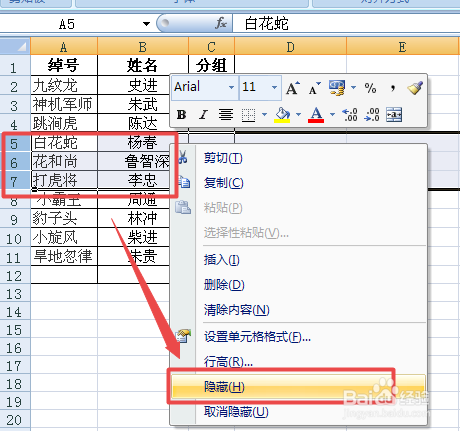Click the scissors icon beside 剪切
Viewport: 460px width, 431px height.
click(182, 157)
